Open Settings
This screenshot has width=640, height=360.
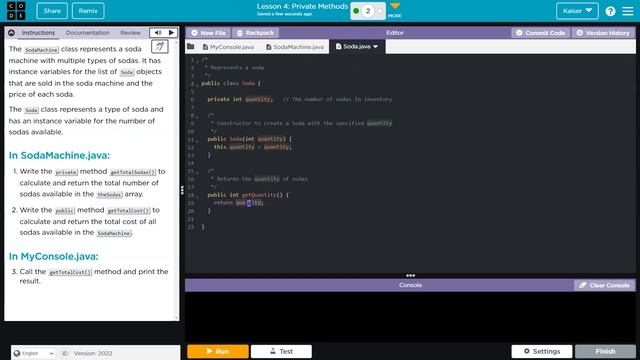pyautogui.click(x=542, y=351)
